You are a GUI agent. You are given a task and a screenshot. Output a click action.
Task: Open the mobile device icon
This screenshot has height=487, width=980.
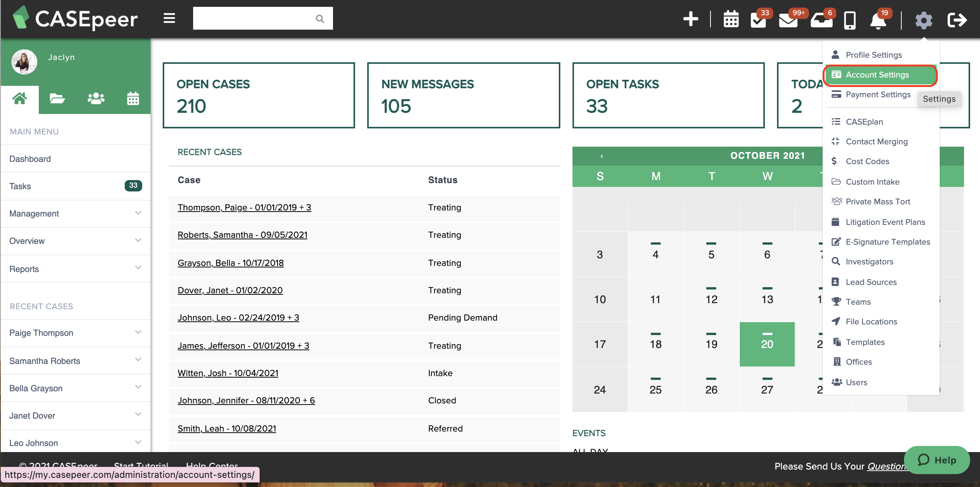coord(850,21)
